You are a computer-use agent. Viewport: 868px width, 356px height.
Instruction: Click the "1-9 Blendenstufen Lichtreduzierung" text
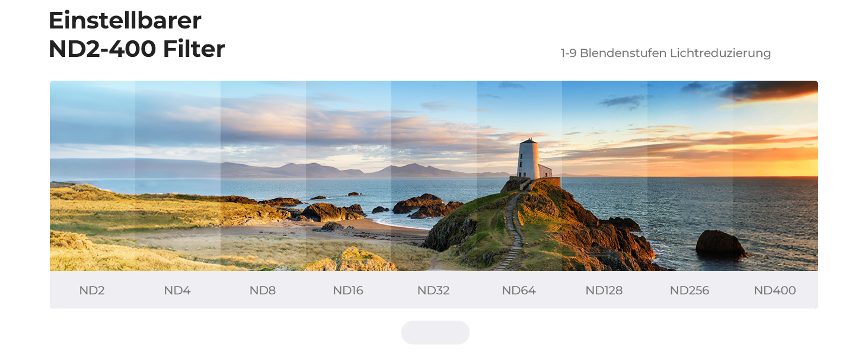665,53
